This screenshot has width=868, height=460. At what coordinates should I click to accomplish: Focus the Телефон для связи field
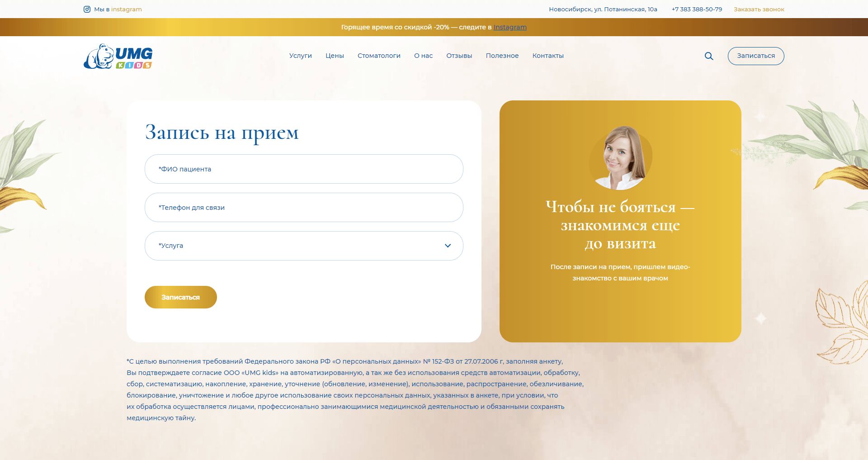(x=303, y=208)
